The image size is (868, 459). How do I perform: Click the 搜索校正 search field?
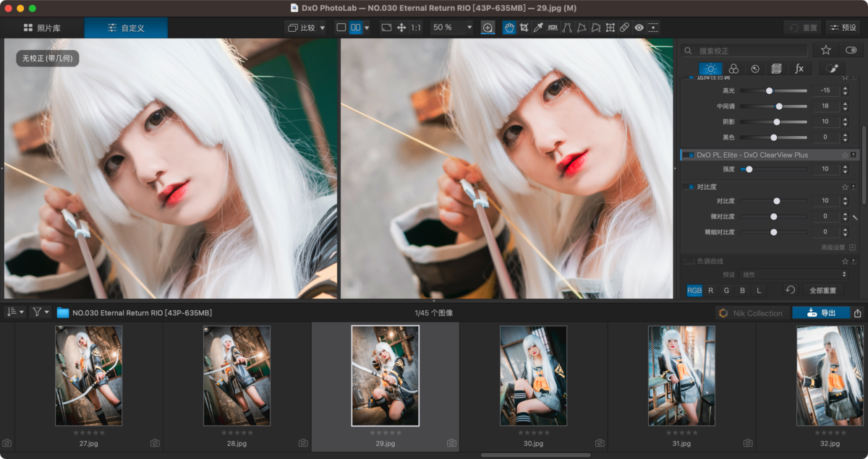click(746, 51)
